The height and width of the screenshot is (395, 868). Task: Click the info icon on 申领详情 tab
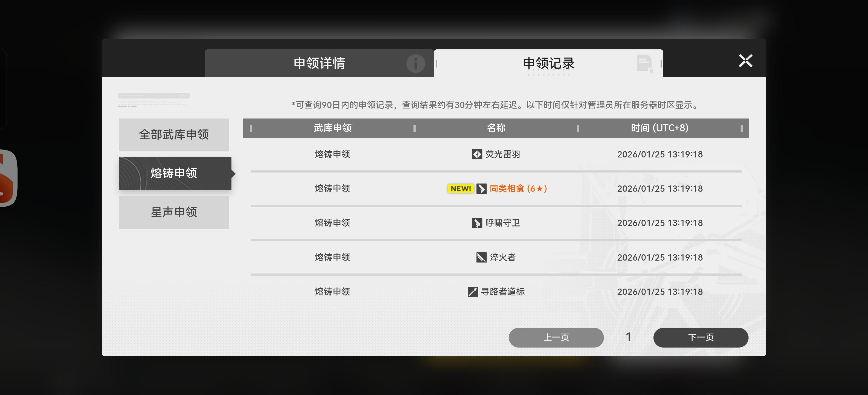(x=415, y=63)
